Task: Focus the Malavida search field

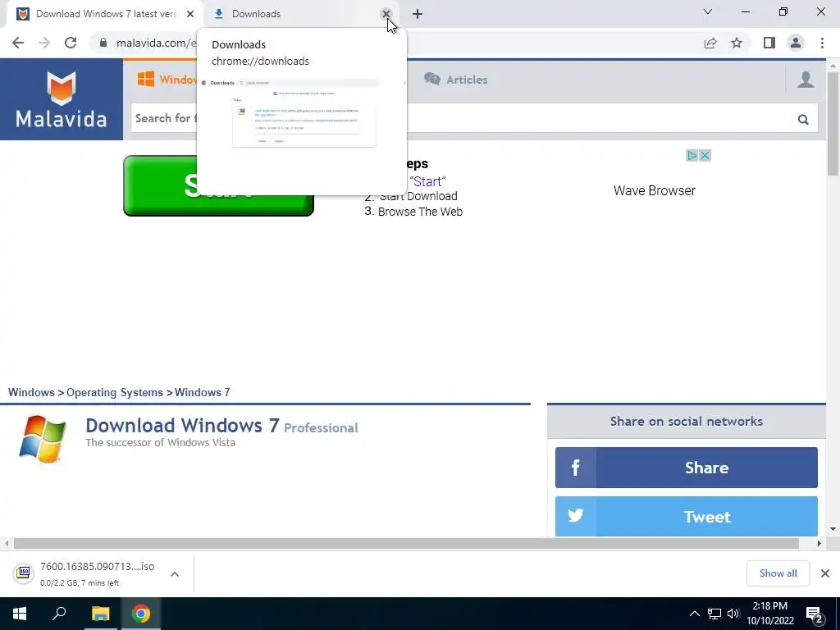Action: point(474,118)
